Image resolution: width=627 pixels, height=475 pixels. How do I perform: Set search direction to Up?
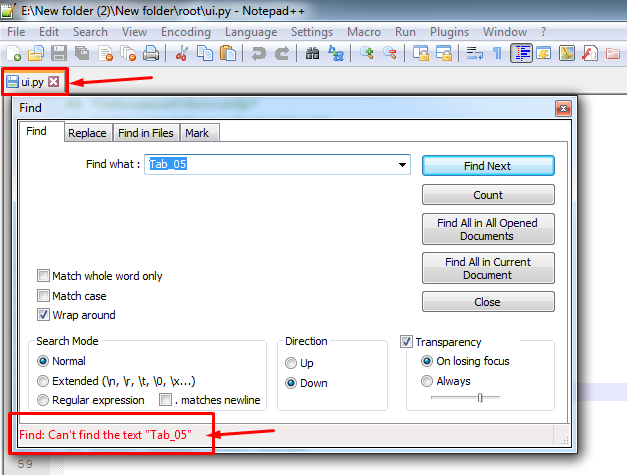[x=291, y=363]
